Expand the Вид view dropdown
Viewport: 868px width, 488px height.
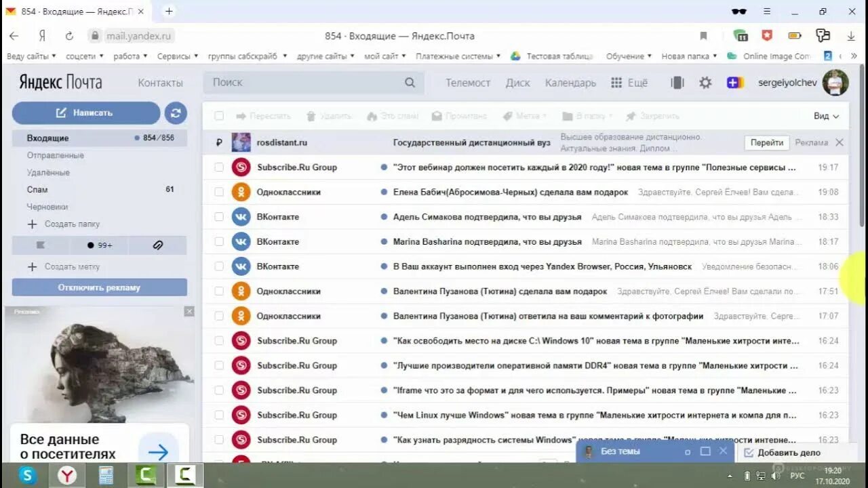(x=826, y=116)
